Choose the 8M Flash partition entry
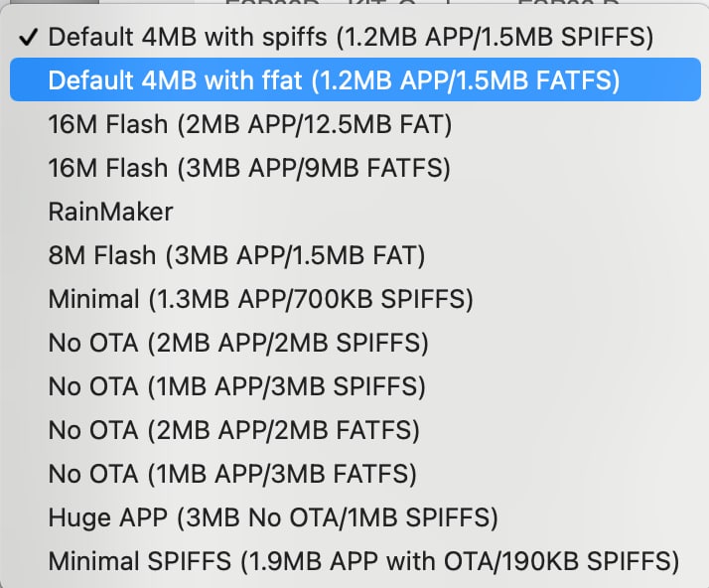709x588 pixels. pyautogui.click(x=236, y=255)
